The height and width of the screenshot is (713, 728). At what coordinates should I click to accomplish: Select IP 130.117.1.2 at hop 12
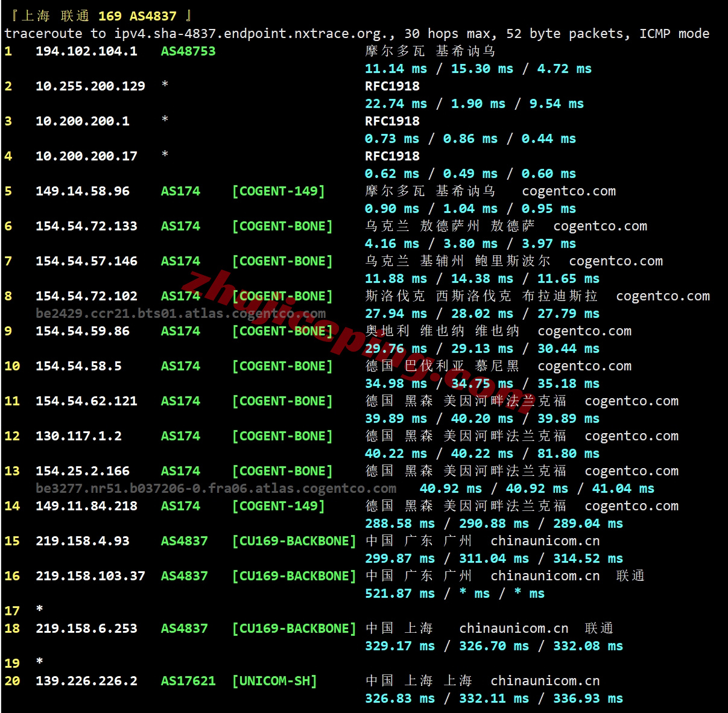[78, 436]
